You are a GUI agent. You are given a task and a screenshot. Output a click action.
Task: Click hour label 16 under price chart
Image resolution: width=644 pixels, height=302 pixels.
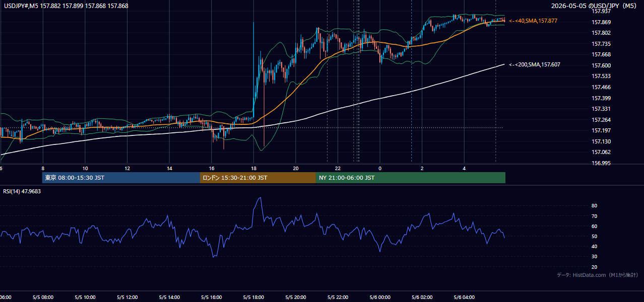point(212,168)
